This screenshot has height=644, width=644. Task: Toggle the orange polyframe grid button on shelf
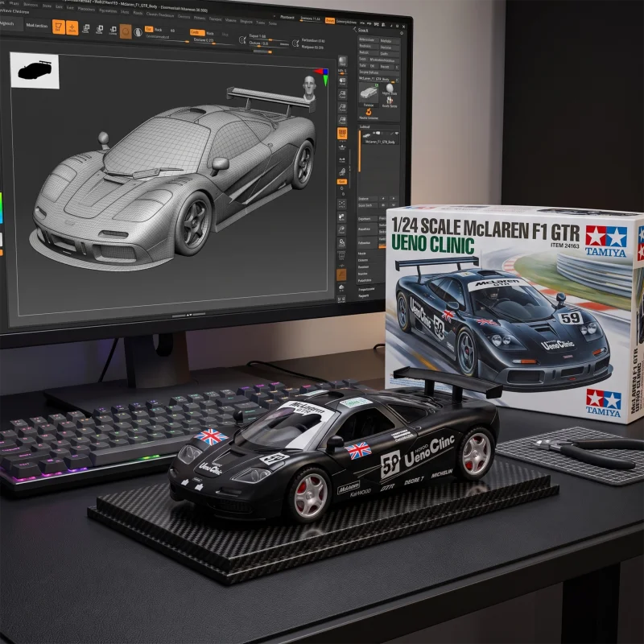pyautogui.click(x=342, y=134)
